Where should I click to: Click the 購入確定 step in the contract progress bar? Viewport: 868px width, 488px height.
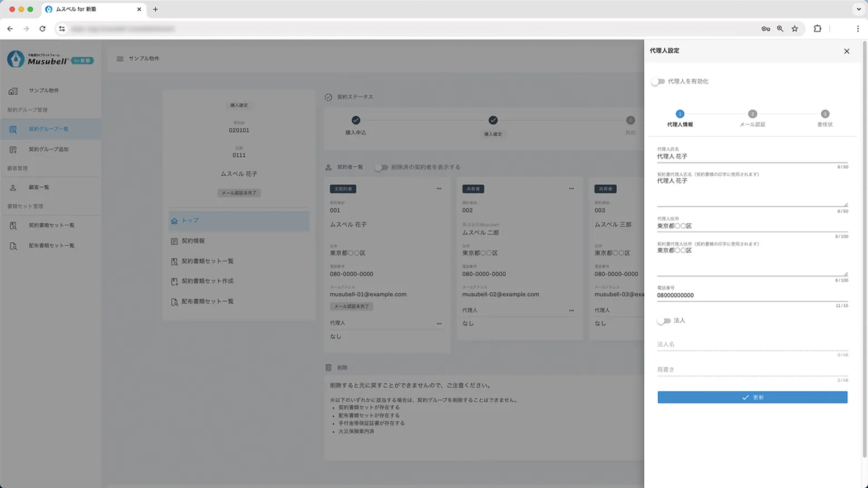(494, 120)
